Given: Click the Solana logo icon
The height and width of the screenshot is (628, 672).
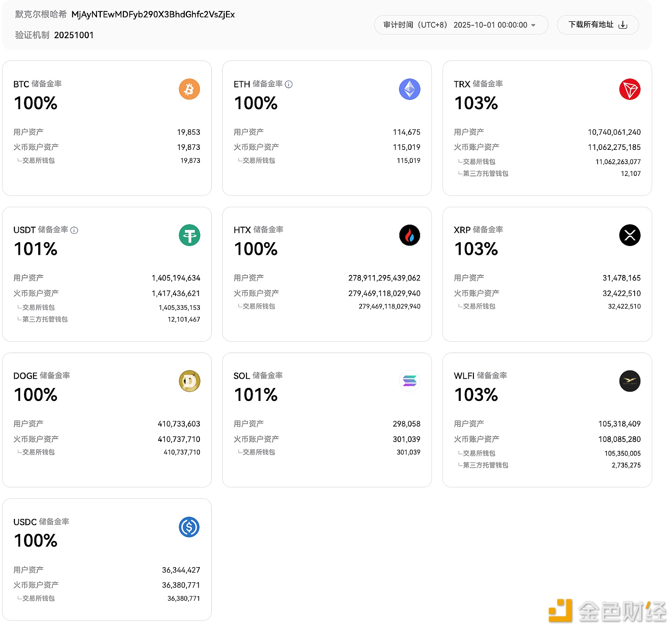Looking at the screenshot, I should [x=409, y=381].
